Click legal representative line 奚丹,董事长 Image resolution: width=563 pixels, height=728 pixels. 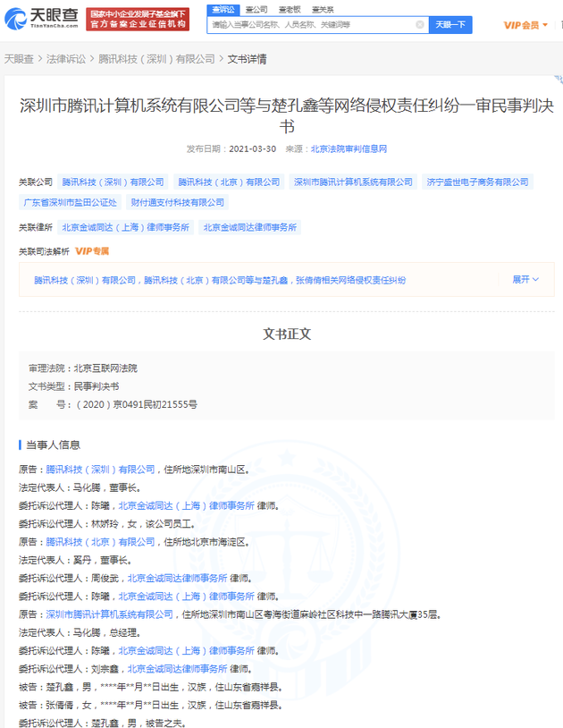coord(76,560)
